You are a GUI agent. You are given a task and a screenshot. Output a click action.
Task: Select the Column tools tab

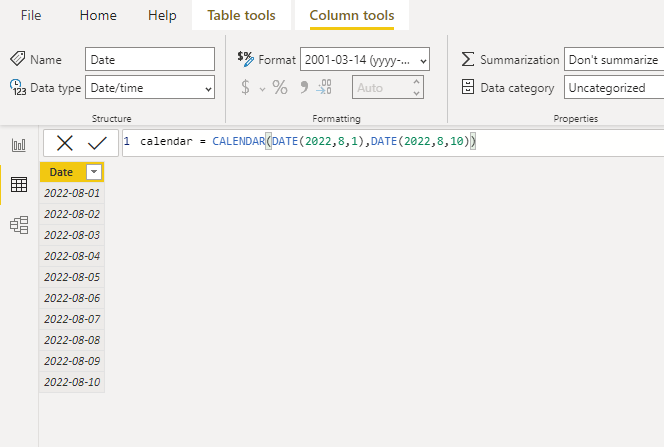(352, 15)
